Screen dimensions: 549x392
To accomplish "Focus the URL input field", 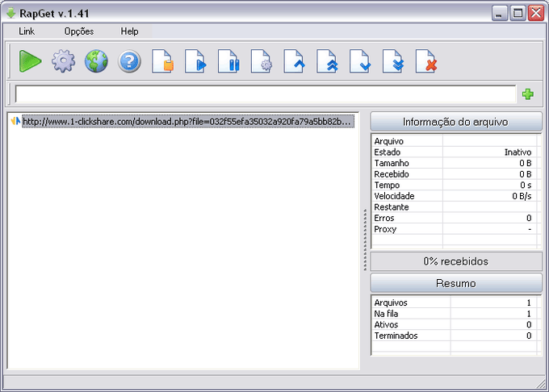I will tap(266, 94).
